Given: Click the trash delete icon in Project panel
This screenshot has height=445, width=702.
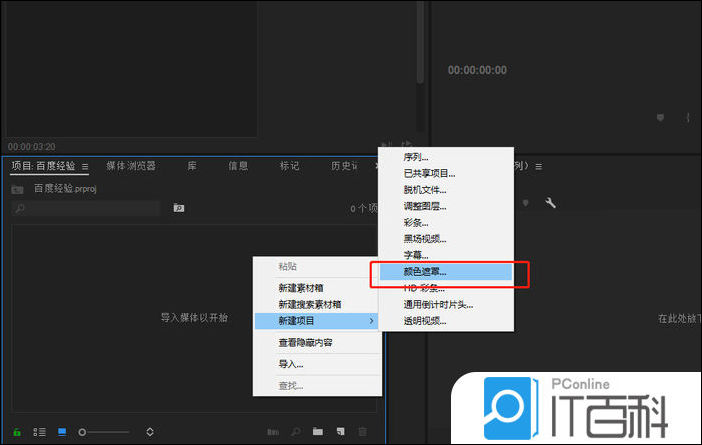Looking at the screenshot, I should point(362,432).
